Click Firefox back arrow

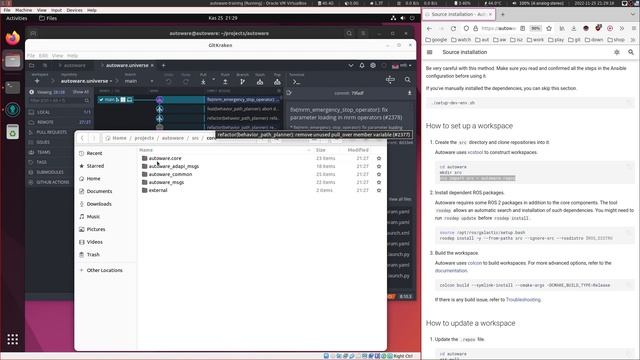coord(429,29)
